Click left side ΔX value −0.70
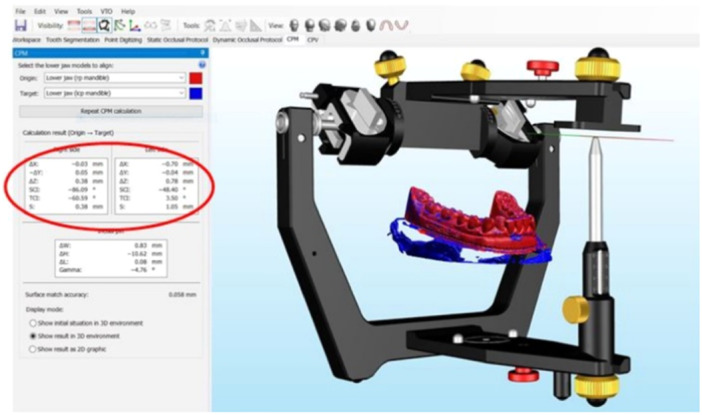The image size is (702, 415). [170, 164]
